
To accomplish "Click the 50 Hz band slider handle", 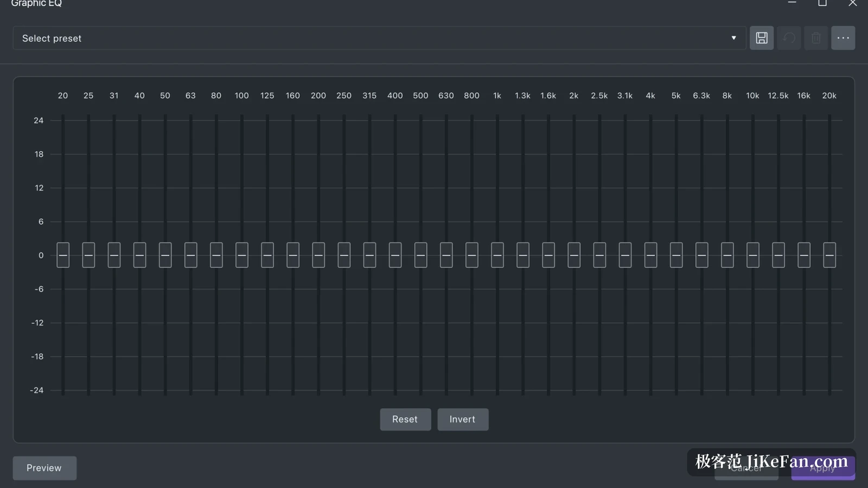I will click(165, 255).
